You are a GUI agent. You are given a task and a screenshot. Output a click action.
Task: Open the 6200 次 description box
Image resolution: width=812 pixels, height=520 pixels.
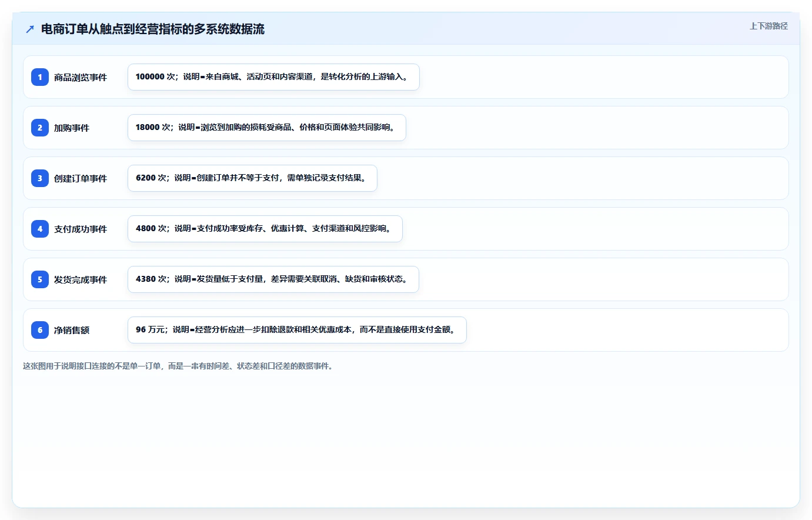(x=252, y=178)
